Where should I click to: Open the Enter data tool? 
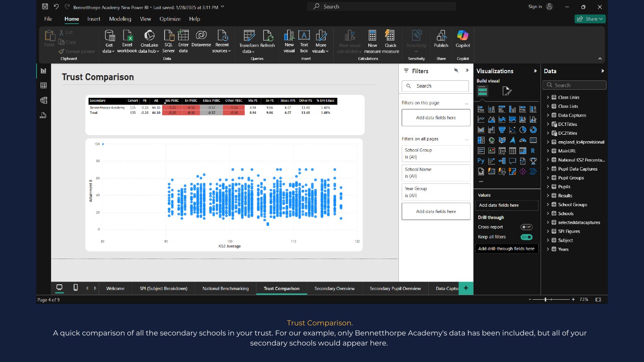tap(183, 41)
